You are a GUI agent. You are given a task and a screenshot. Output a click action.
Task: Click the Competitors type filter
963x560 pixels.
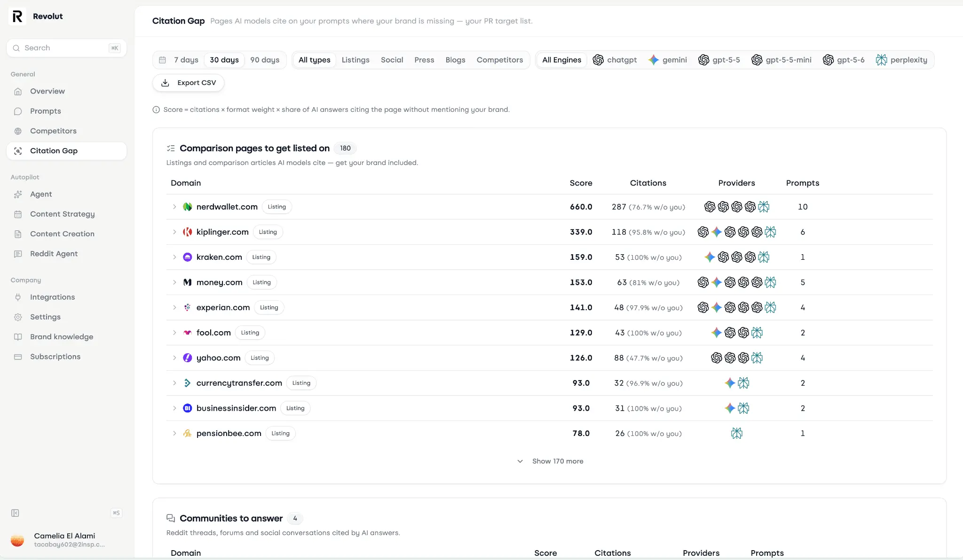pyautogui.click(x=499, y=60)
